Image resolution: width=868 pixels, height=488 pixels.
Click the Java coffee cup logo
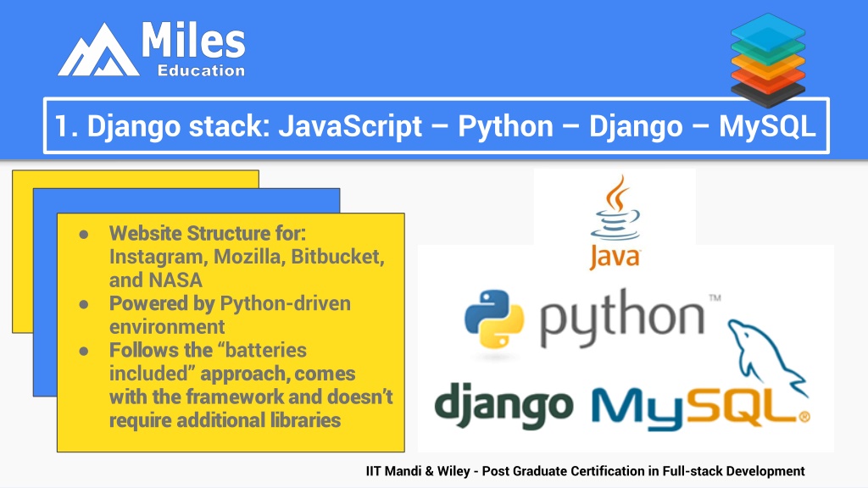click(x=615, y=208)
